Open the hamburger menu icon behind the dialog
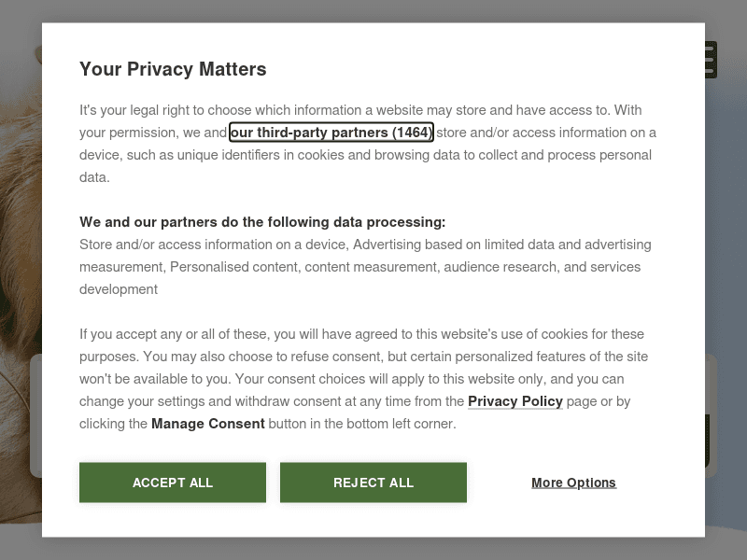Viewport: 747px width, 560px height. click(711, 60)
